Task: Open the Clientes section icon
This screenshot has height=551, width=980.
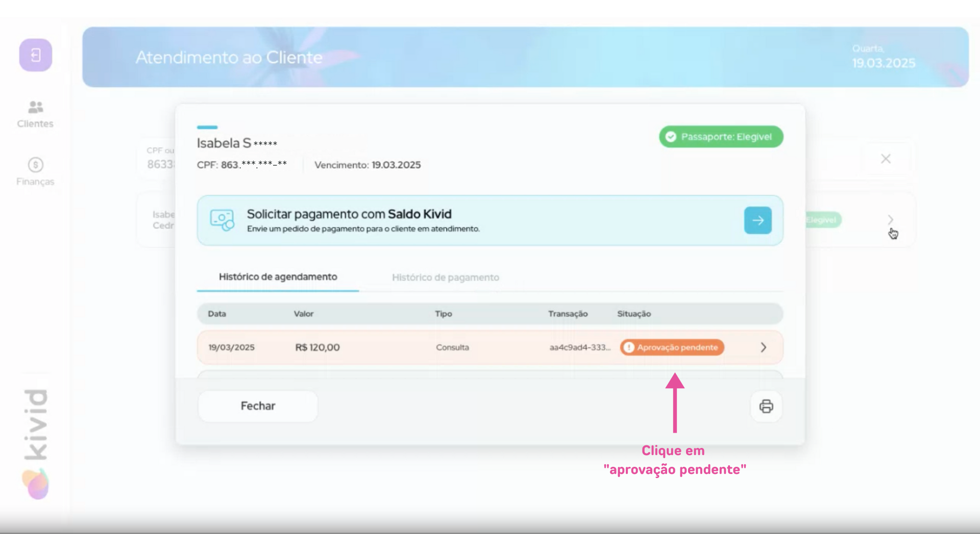Action: point(35,108)
